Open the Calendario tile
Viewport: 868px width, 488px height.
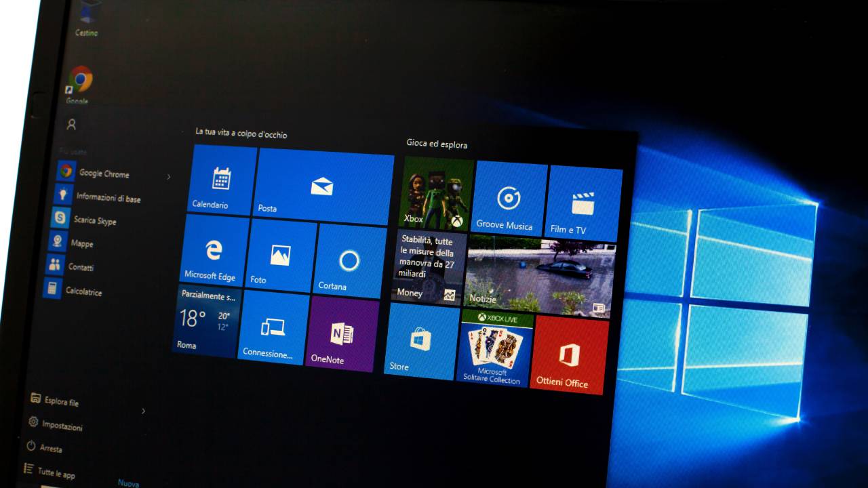click(222, 180)
